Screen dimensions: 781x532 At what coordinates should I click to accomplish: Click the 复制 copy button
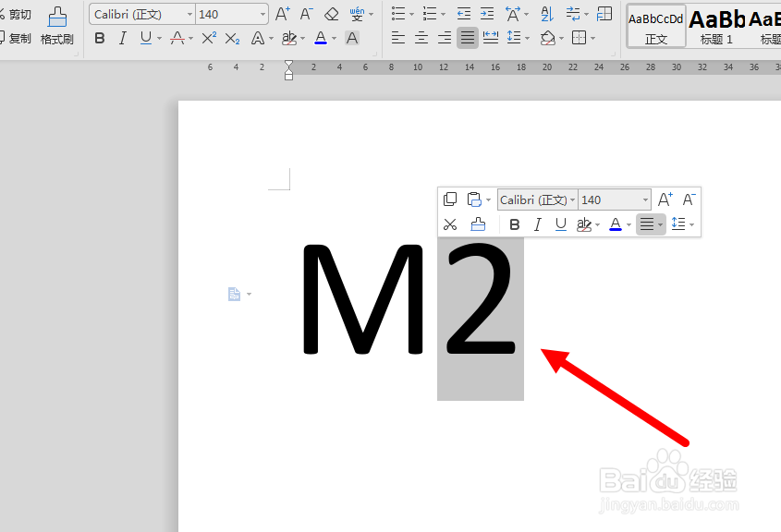[x=16, y=38]
